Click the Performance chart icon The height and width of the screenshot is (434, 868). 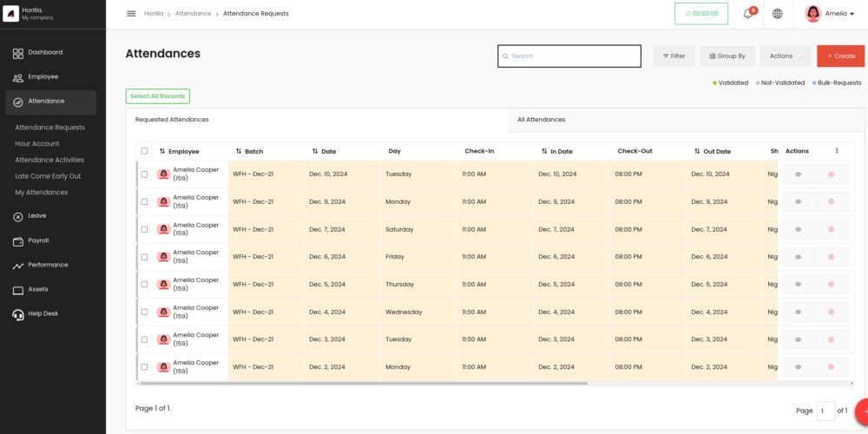(17, 266)
